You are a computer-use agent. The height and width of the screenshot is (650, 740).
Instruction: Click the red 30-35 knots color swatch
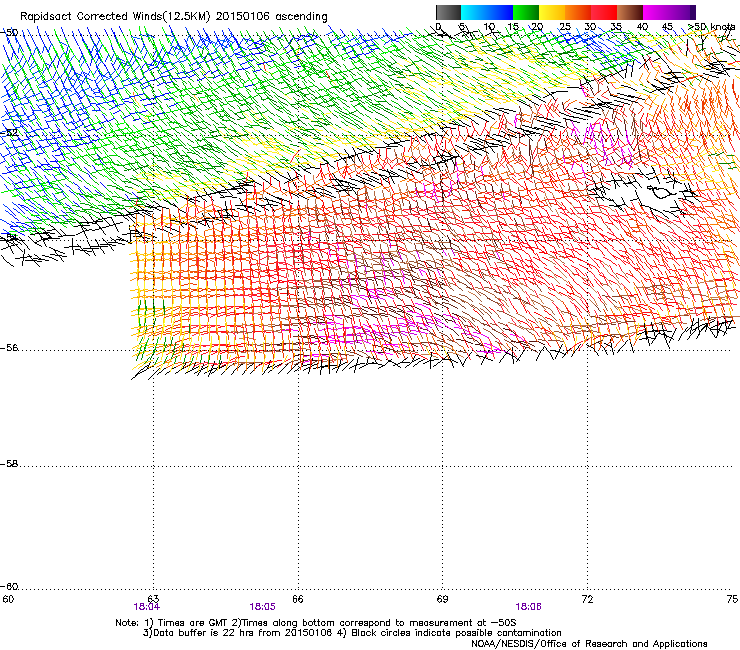tap(604, 12)
